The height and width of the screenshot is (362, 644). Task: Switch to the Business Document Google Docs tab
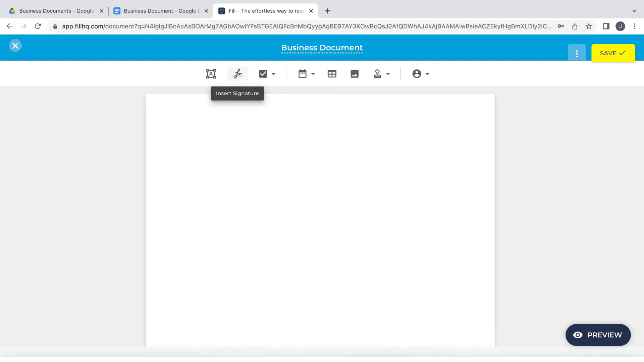click(x=160, y=11)
